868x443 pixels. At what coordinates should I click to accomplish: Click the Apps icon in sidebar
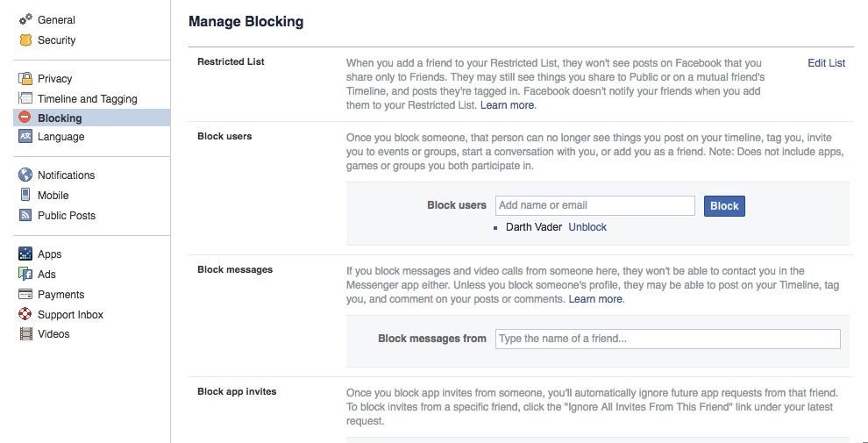pyautogui.click(x=25, y=254)
